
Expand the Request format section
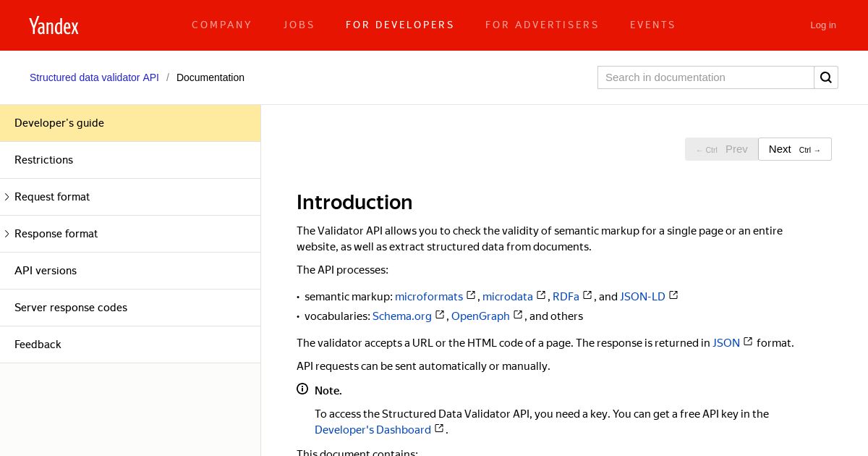[7, 197]
